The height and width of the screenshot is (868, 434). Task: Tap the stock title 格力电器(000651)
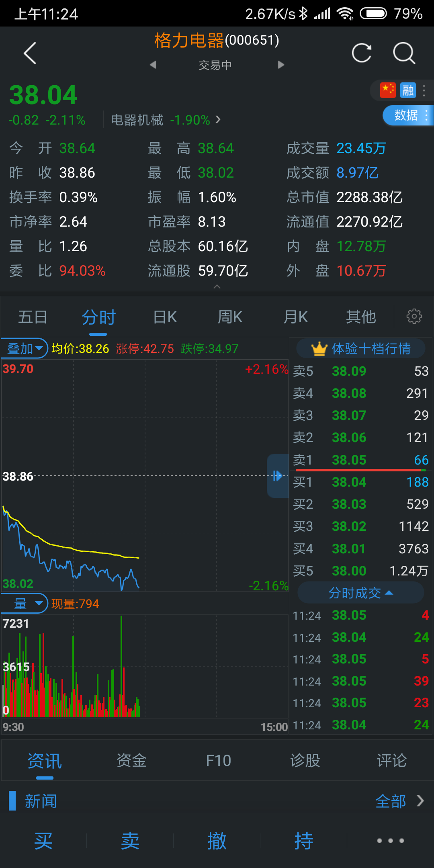pyautogui.click(x=217, y=41)
